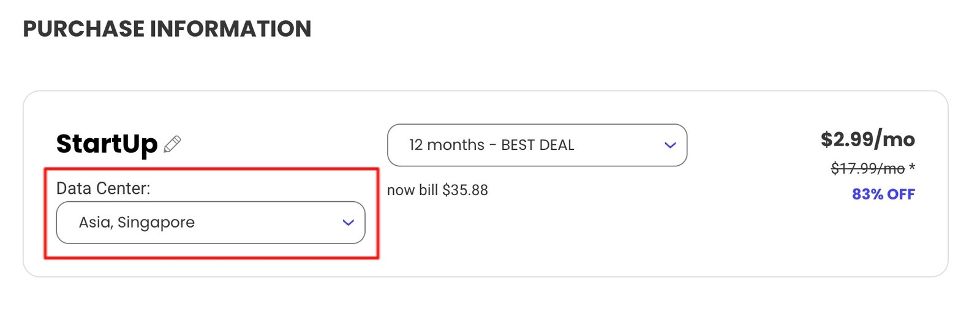Click the /mo suffix of the current price
Viewport: 980px width, 315px height.
coord(895,139)
